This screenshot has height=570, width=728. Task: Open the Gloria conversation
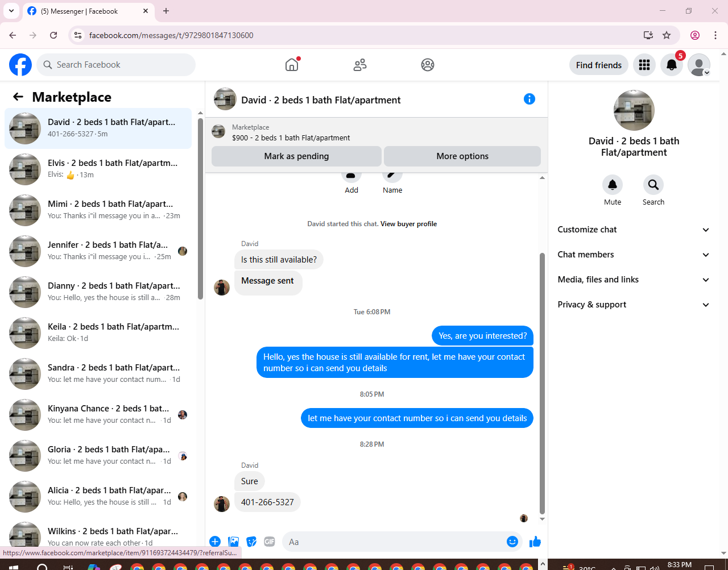98,455
